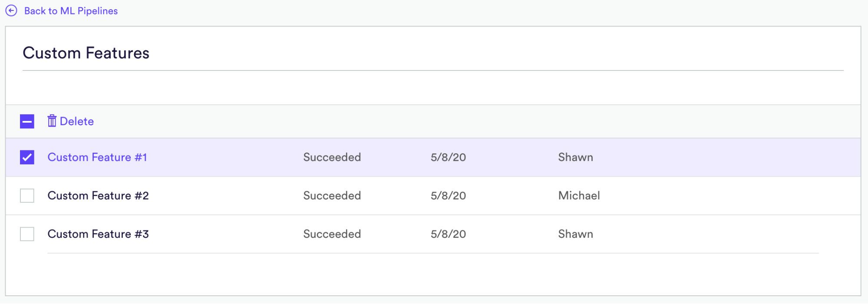Open the Back to ML Pipelines link

[x=71, y=11]
